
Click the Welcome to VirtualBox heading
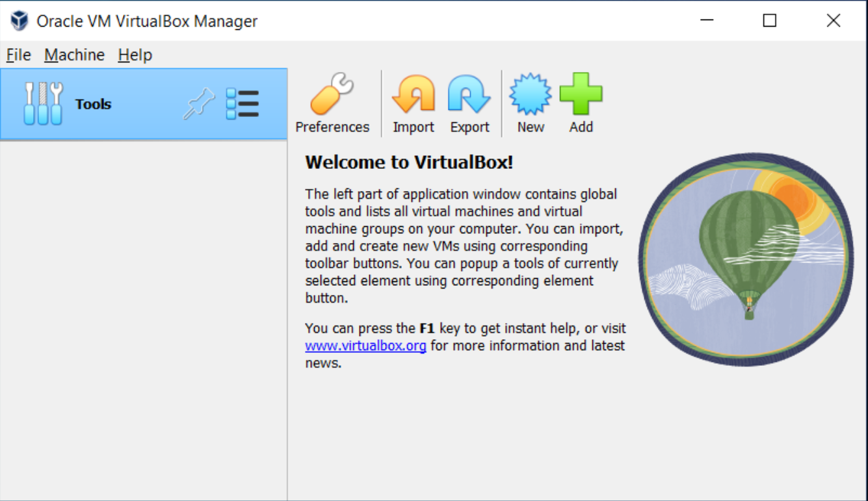409,162
